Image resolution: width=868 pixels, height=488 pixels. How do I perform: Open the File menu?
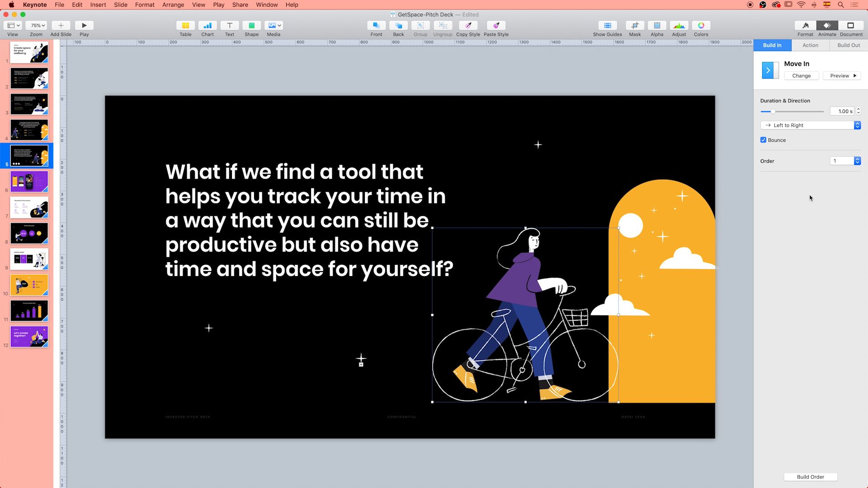[x=59, y=5]
